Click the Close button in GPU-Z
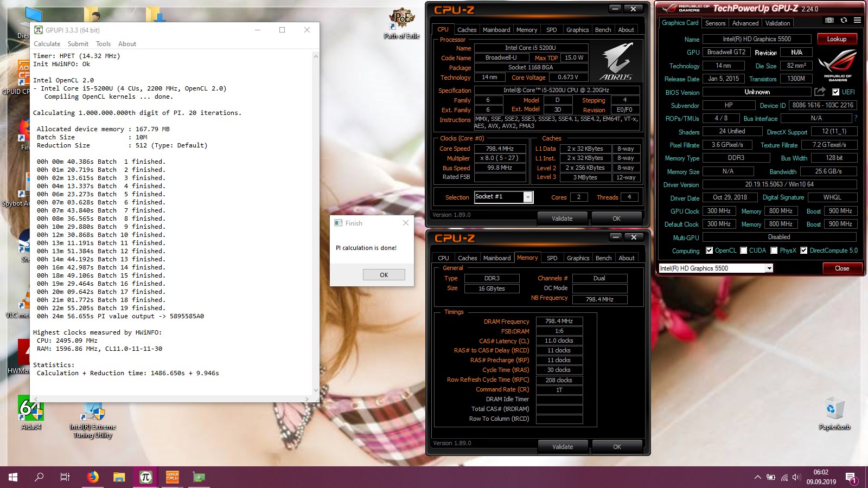Image resolution: width=868 pixels, height=488 pixels. tap(841, 268)
